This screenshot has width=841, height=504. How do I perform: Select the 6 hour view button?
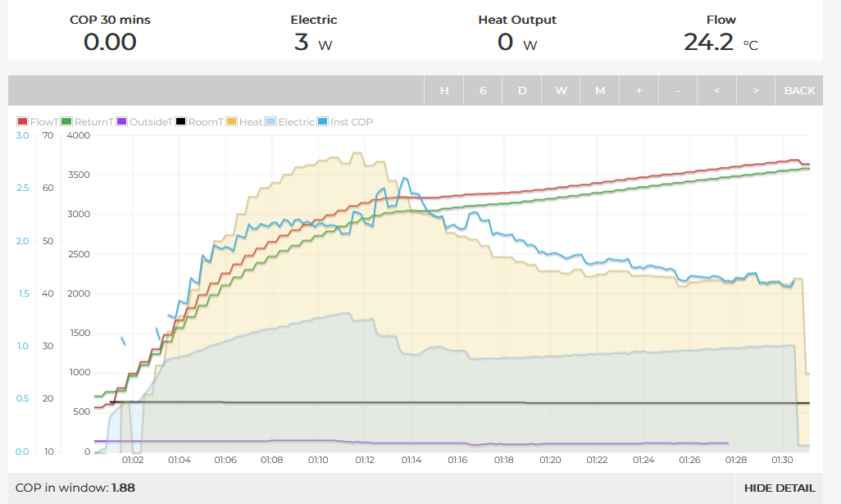pyautogui.click(x=483, y=90)
